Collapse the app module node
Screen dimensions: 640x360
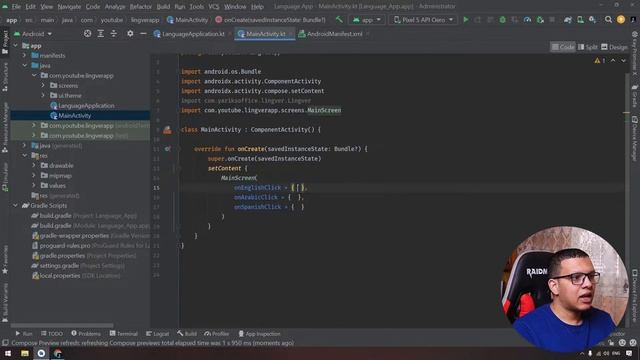(x=16, y=46)
